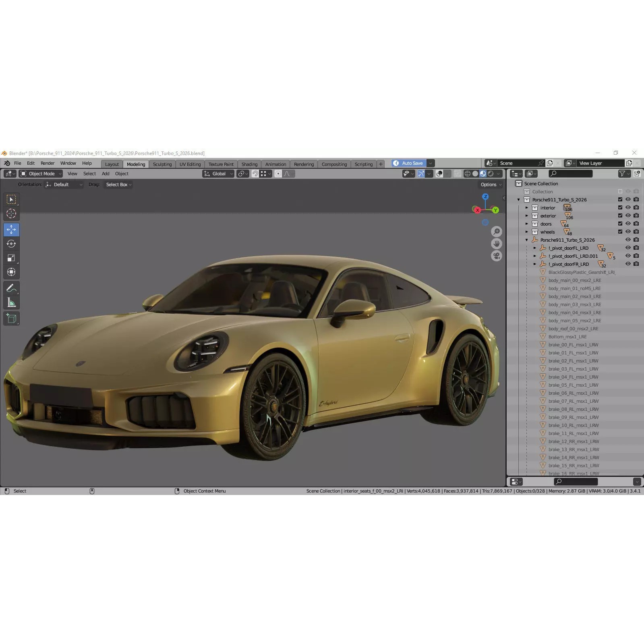Select the Annotate tool
The height and width of the screenshot is (644, 644).
[x=11, y=288]
